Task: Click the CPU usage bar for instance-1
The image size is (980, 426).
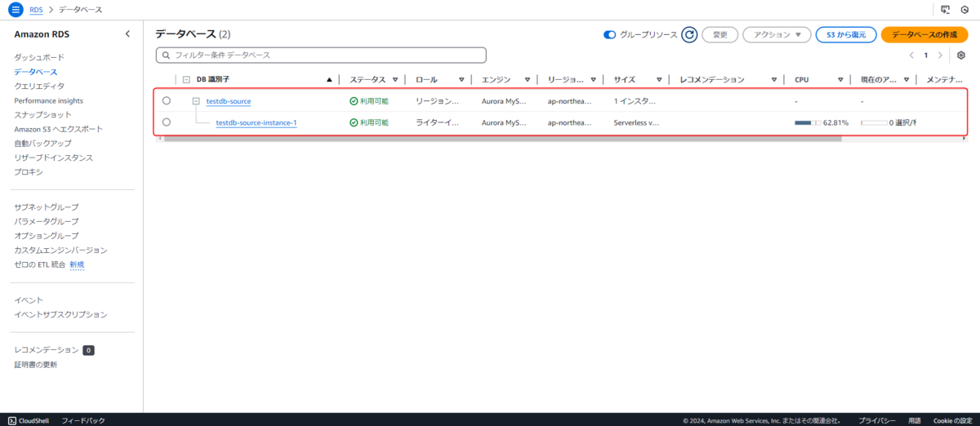Action: click(x=808, y=123)
